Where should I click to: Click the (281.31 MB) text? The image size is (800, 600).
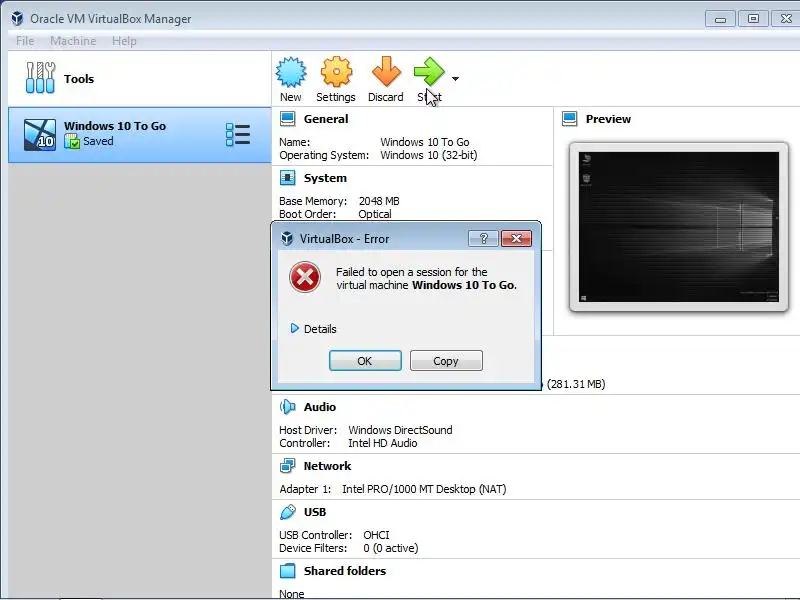[x=576, y=384]
